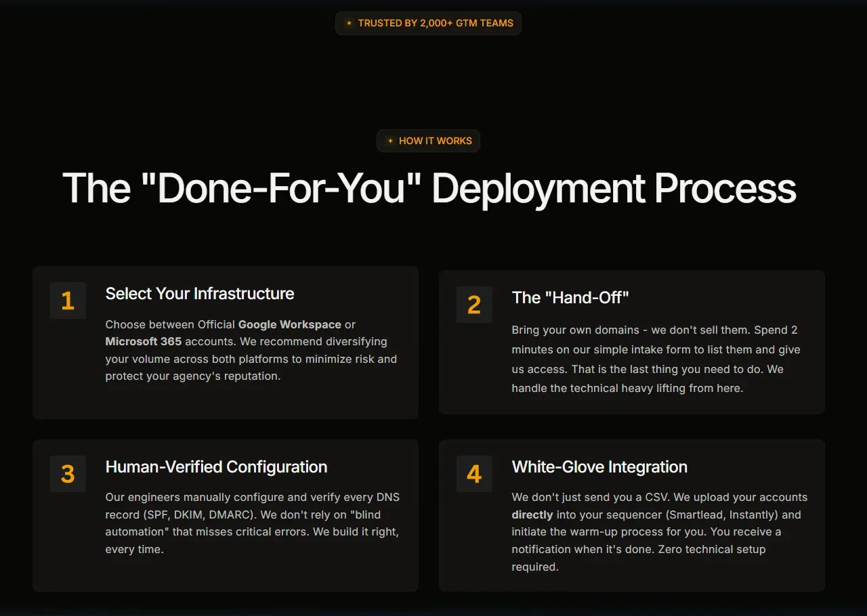The height and width of the screenshot is (616, 867).
Task: Click the step 1 number badge
Action: click(x=68, y=301)
